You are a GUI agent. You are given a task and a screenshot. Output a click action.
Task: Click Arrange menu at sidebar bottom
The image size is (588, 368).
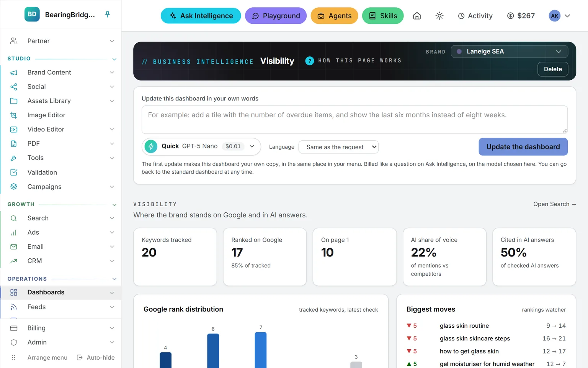(40, 358)
